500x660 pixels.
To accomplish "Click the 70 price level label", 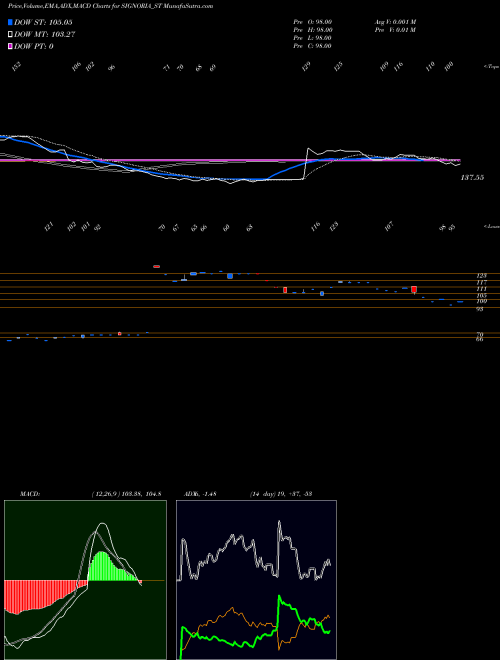I will pyautogui.click(x=480, y=335).
